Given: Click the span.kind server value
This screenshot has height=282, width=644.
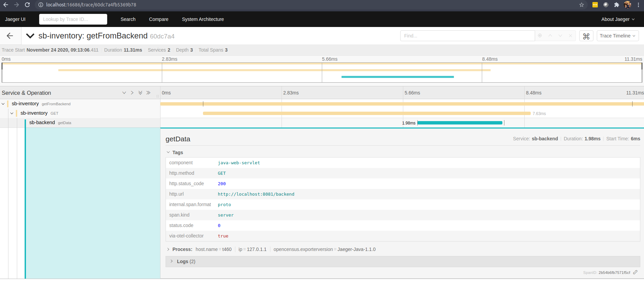Looking at the screenshot, I should click(226, 215).
